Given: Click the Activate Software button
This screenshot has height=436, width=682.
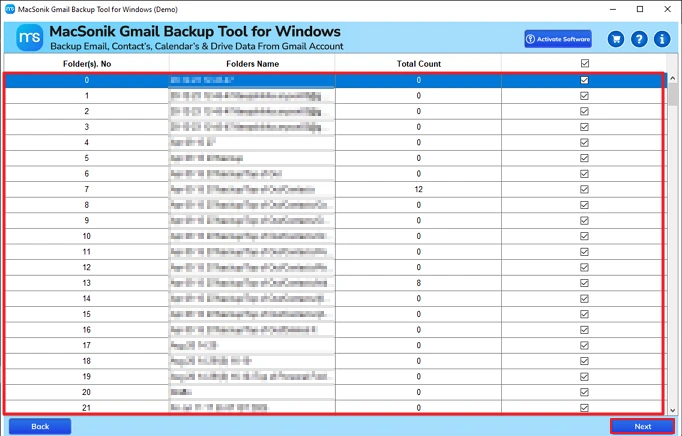Looking at the screenshot, I should 557,39.
